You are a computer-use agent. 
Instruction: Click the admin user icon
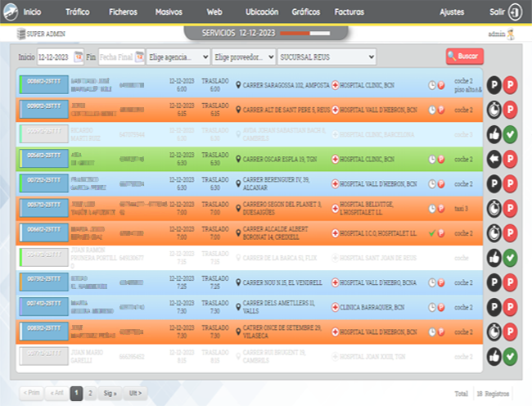pos(510,34)
